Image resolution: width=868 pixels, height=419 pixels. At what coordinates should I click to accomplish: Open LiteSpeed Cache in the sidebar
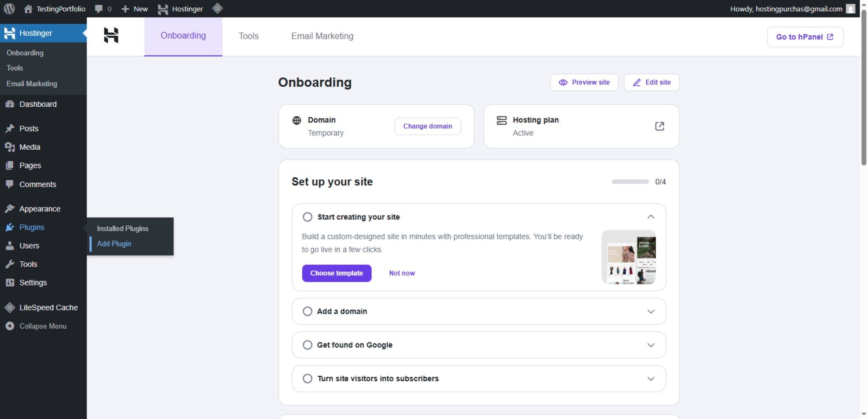(x=48, y=308)
